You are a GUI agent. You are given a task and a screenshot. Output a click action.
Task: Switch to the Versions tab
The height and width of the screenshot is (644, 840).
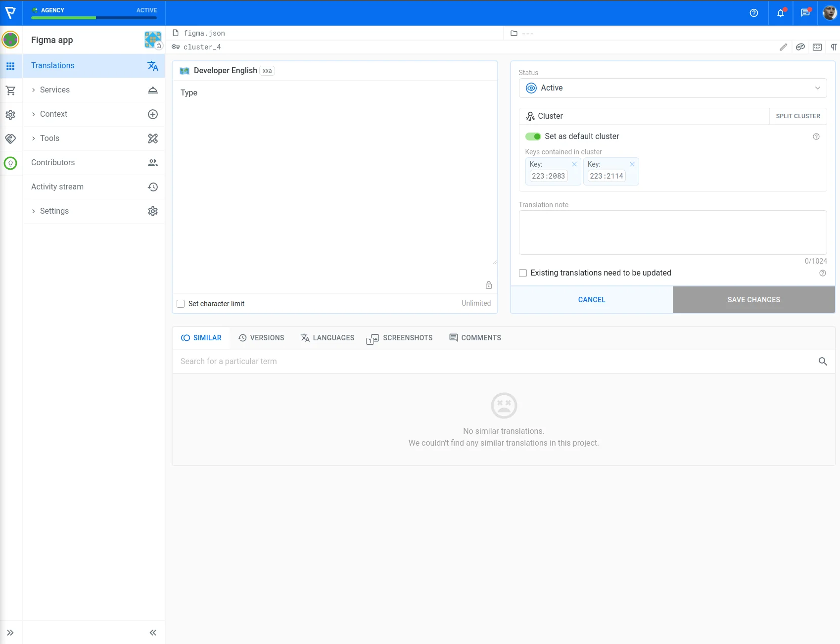pos(261,338)
